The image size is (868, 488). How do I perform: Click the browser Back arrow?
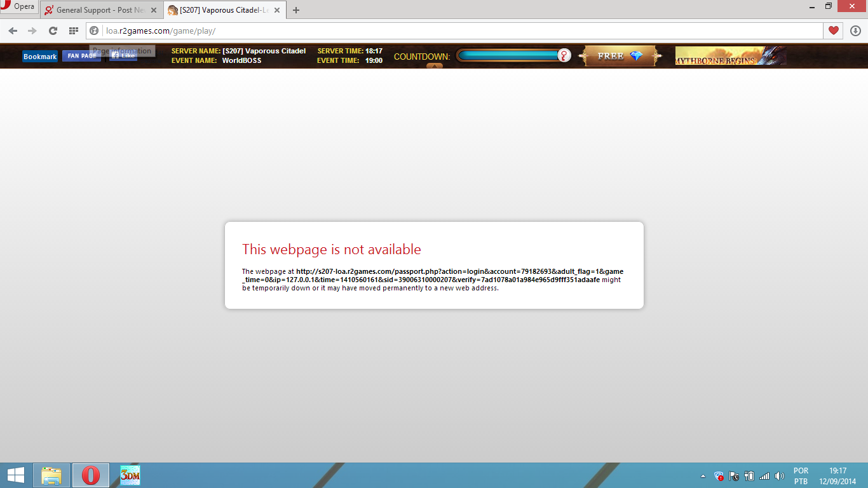point(13,30)
